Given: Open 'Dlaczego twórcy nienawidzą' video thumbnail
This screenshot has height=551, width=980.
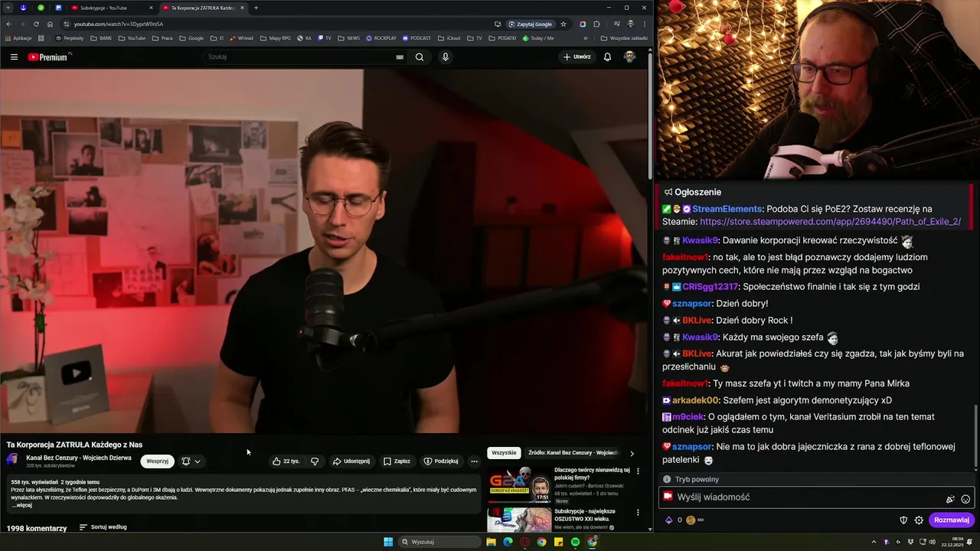Looking at the screenshot, I should tap(520, 484).
